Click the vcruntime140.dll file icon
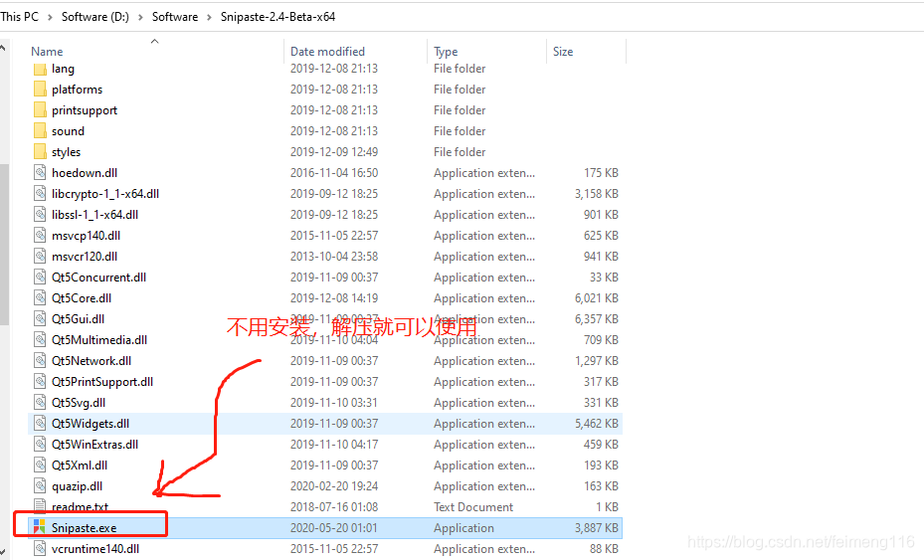This screenshot has width=924, height=560. coord(40,549)
